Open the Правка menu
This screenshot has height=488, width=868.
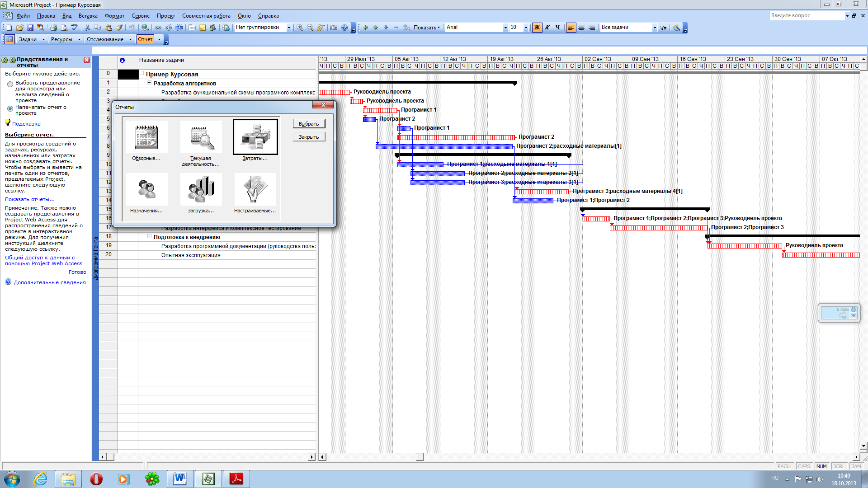point(46,16)
